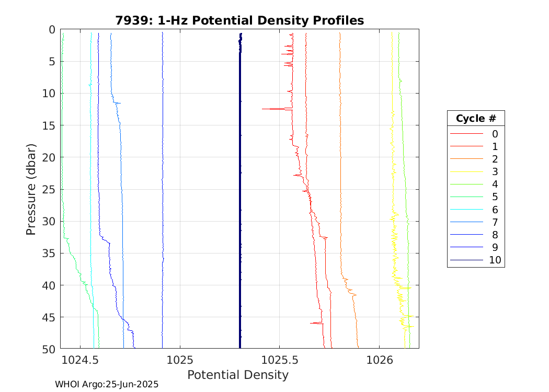Click the 'Pressure (dbar)' y-axis label
549x392 pixels.
point(31,189)
